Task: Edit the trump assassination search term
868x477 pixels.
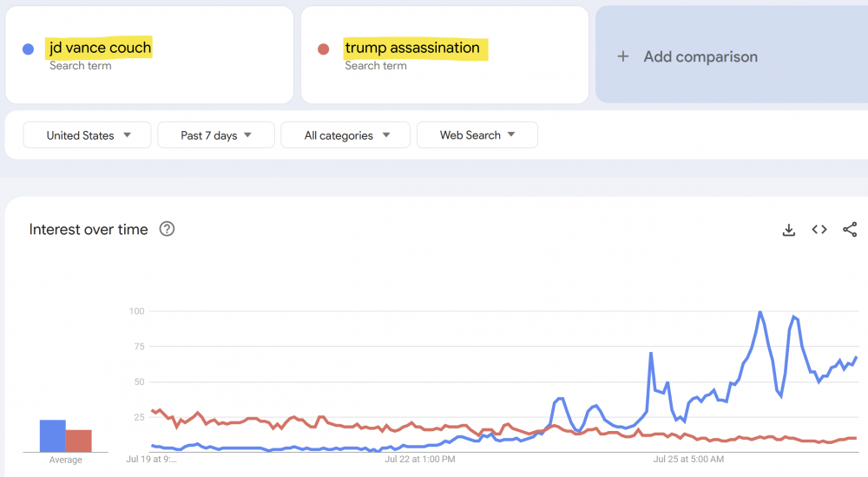Action: click(412, 48)
